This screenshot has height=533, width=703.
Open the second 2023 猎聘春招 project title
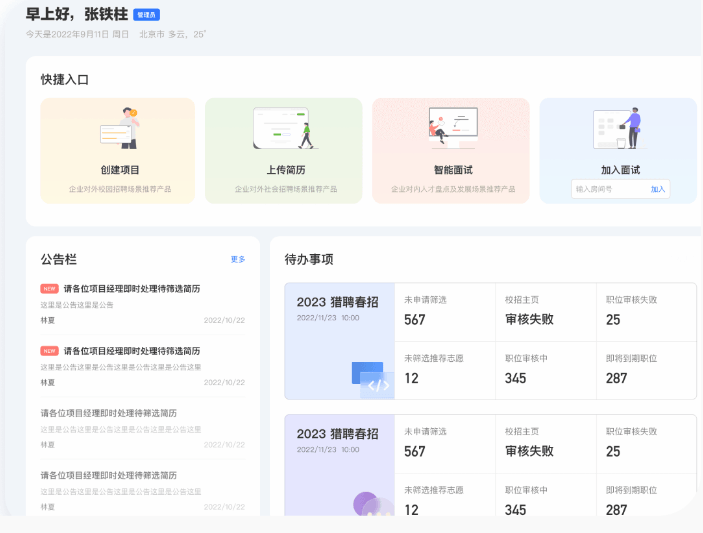click(x=337, y=433)
